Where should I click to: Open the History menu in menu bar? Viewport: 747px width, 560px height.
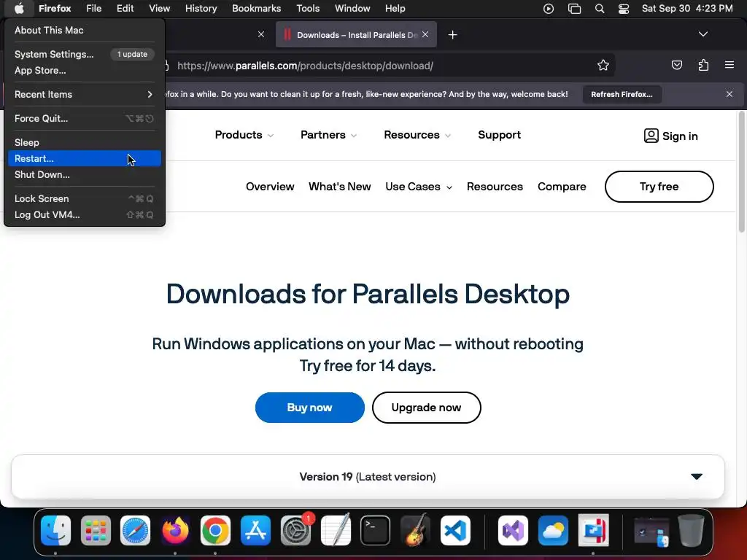pos(201,9)
